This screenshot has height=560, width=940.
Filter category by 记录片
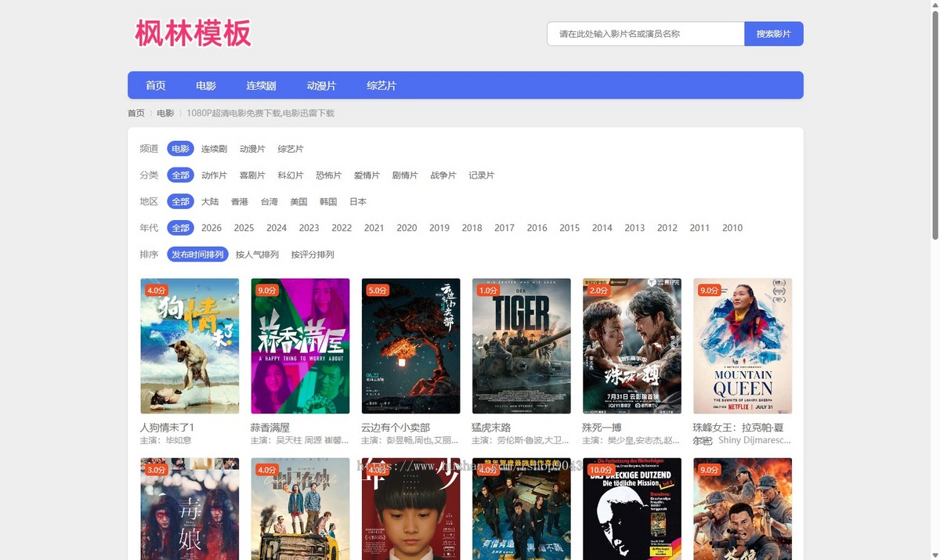pos(482,175)
